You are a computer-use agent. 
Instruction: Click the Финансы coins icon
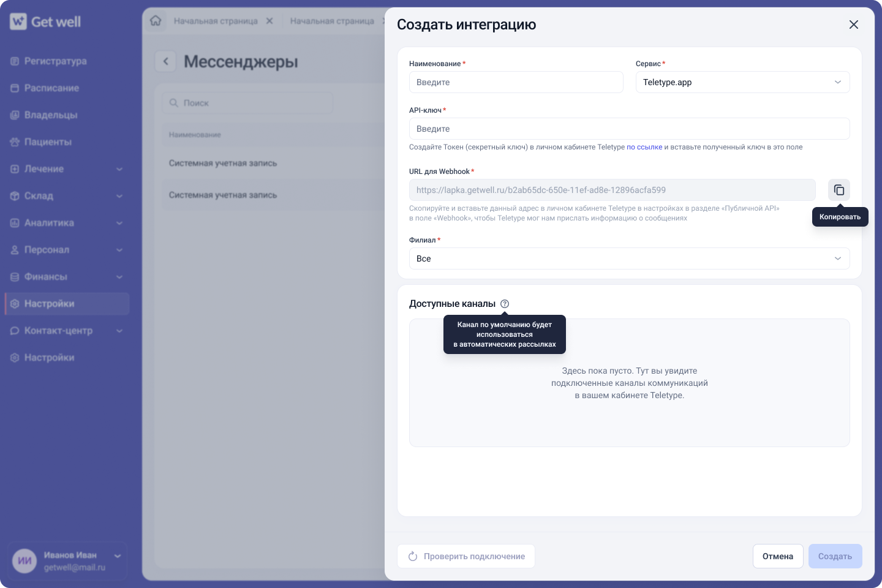click(15, 277)
